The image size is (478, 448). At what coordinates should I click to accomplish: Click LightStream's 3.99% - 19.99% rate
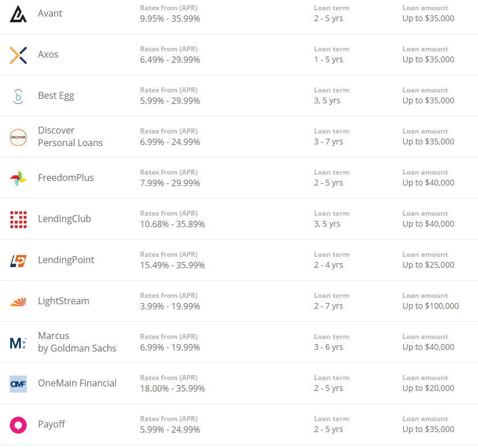pos(170,306)
